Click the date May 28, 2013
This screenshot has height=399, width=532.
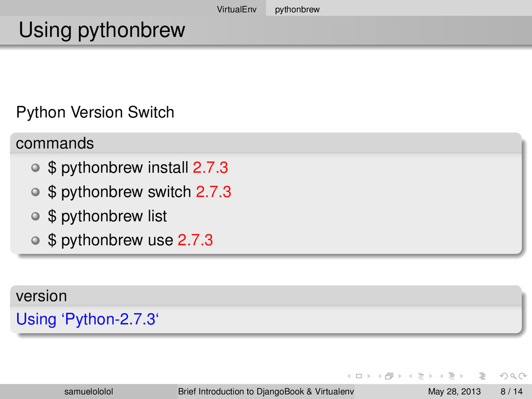[x=454, y=391]
